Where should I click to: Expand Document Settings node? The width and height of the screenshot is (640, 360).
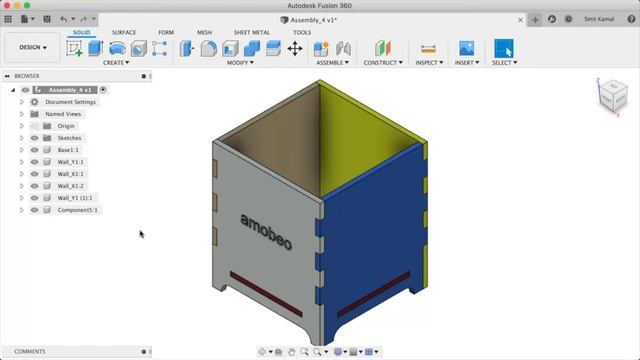22,102
